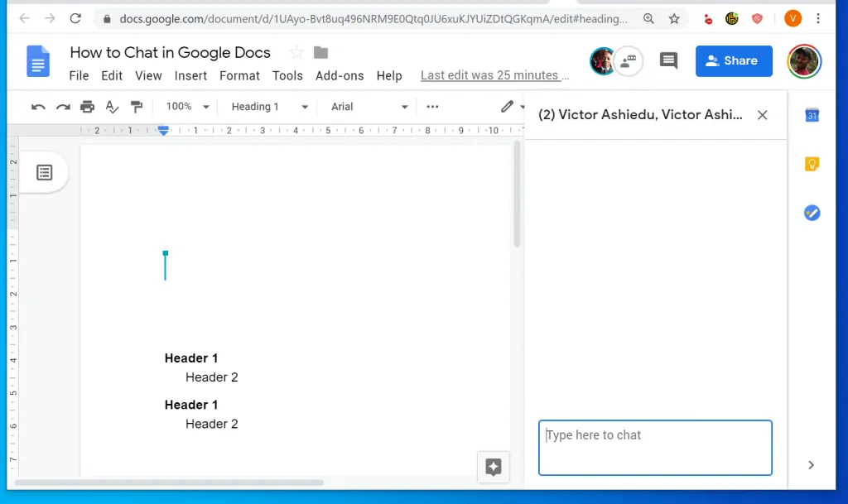Open the Arial font dropdown
The width and height of the screenshot is (848, 504).
tap(367, 107)
